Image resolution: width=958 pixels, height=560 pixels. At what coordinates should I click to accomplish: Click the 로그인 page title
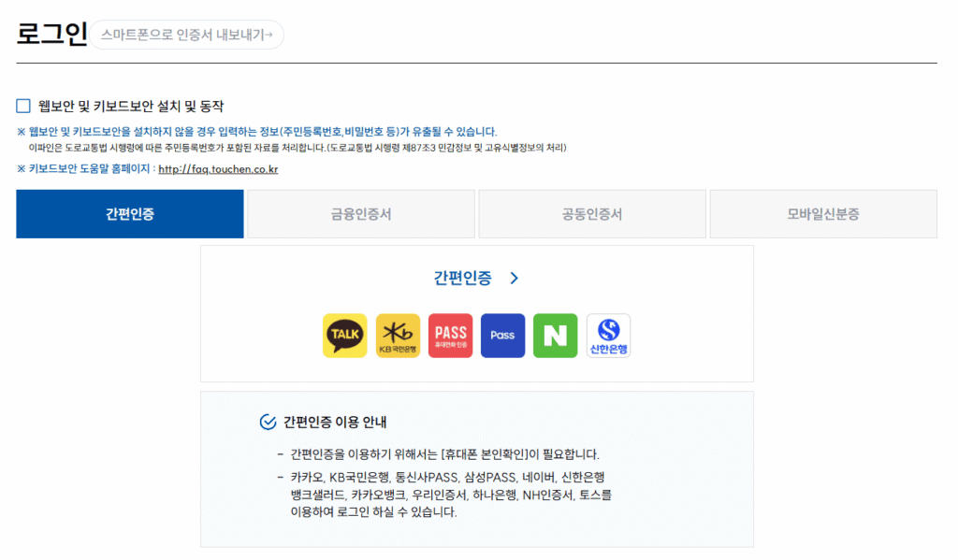point(51,33)
